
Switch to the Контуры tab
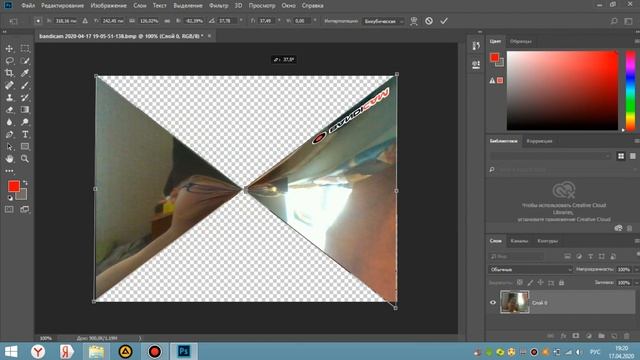point(547,241)
